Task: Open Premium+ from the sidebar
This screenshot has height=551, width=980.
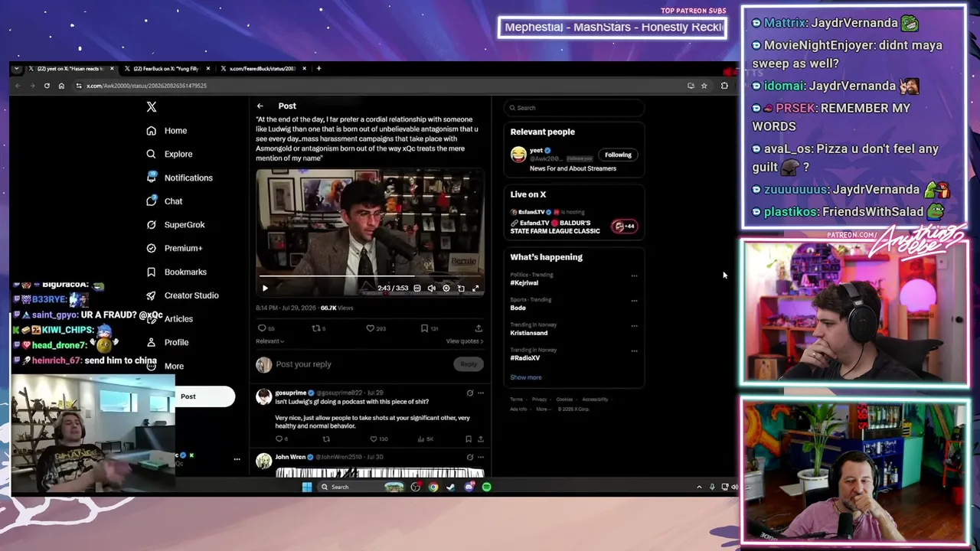Action: [175, 248]
